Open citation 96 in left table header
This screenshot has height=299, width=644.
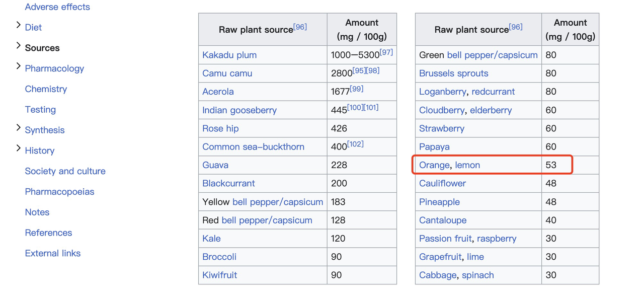click(300, 27)
